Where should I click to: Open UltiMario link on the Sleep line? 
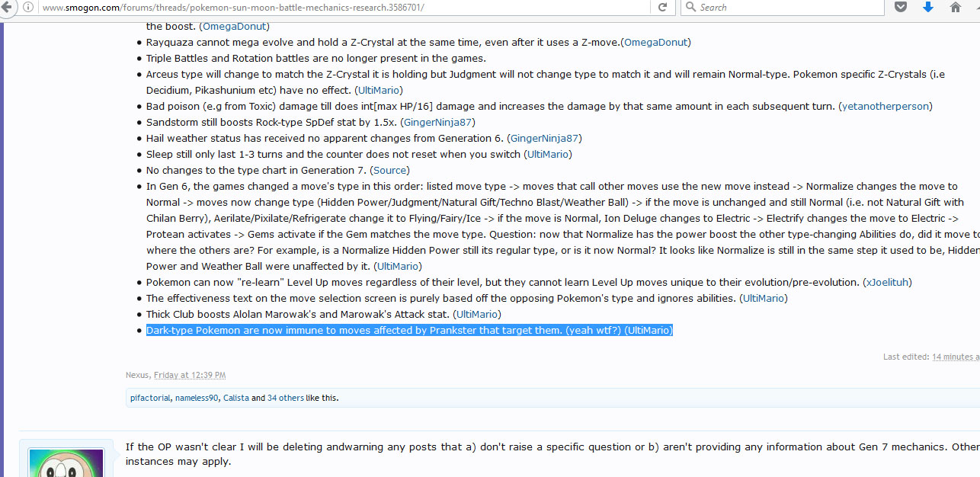[x=548, y=154]
